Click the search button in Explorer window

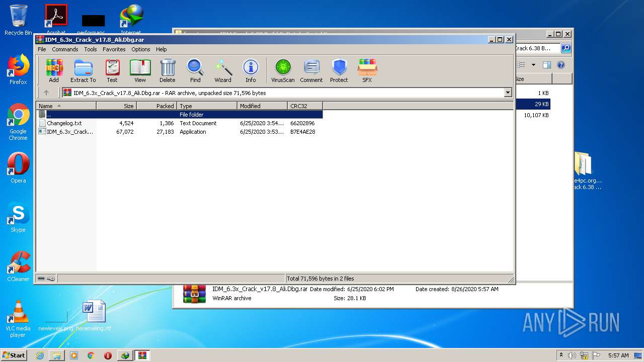[566, 48]
